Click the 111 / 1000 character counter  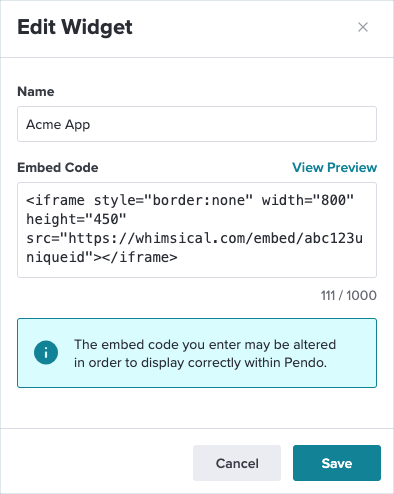tap(349, 295)
